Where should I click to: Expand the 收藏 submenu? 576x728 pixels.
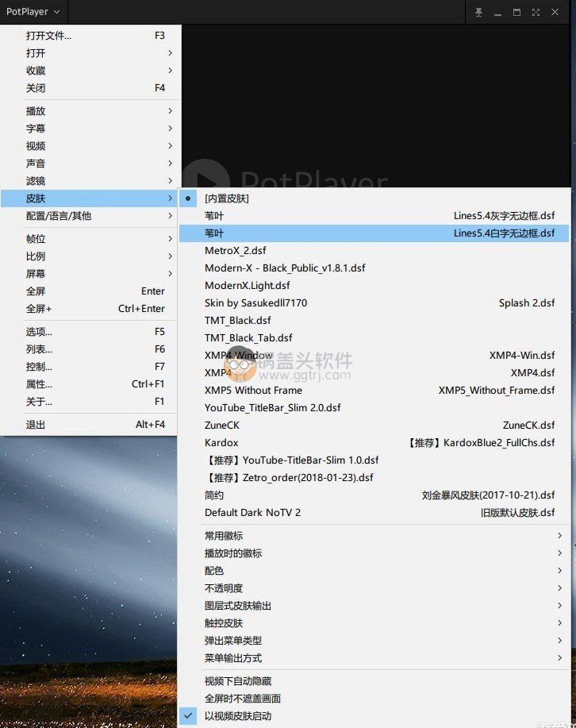coord(90,71)
